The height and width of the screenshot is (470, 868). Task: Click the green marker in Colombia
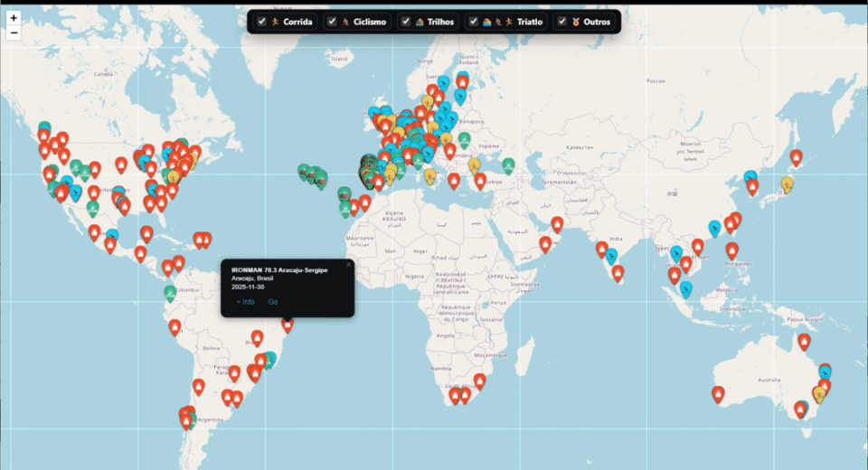(170, 292)
